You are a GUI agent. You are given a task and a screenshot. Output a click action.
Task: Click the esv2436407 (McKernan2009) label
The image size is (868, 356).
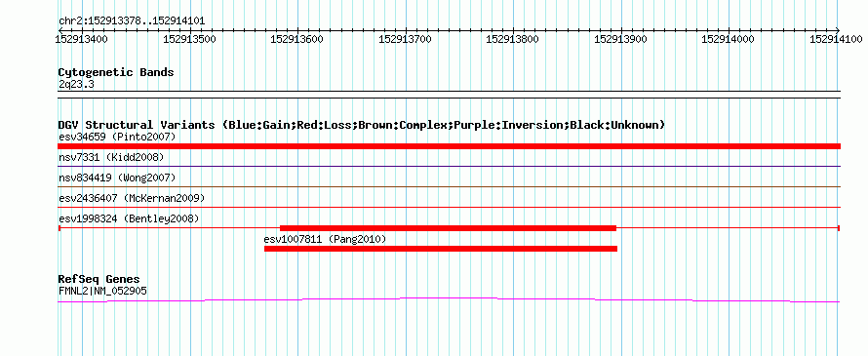point(132,198)
